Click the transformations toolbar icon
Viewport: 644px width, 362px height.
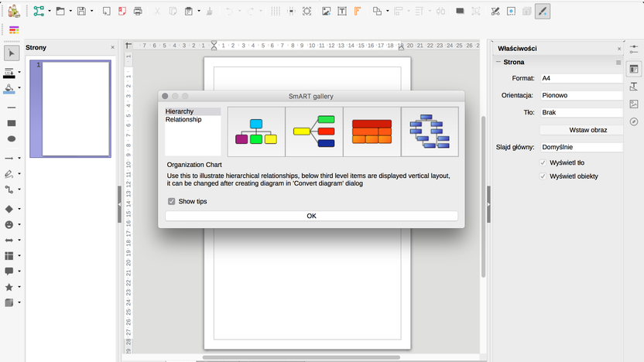[377, 11]
